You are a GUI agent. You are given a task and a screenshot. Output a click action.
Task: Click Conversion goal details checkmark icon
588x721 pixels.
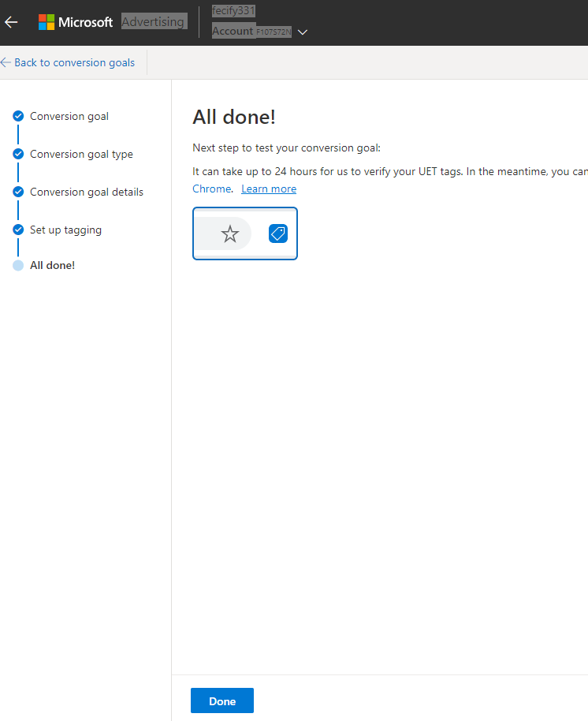point(18,192)
